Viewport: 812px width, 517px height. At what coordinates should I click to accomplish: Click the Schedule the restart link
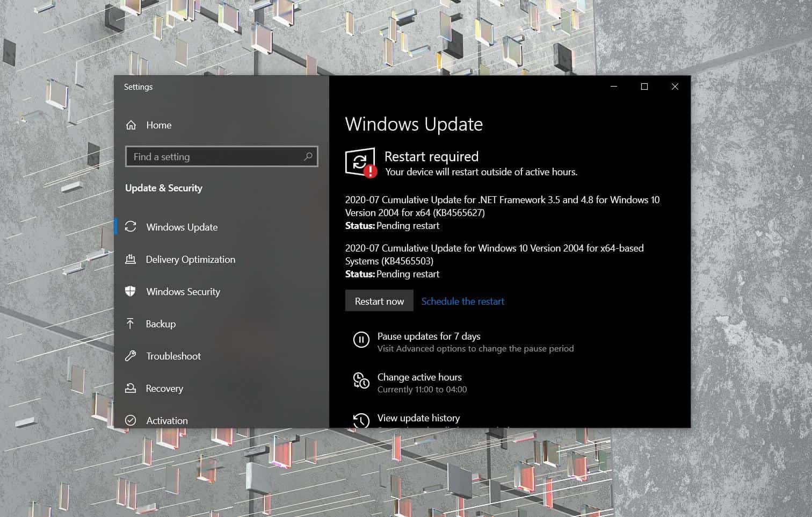(462, 301)
